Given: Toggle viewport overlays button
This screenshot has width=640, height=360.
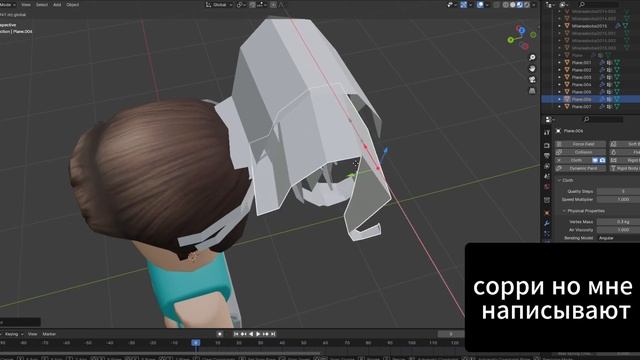Looking at the screenshot, I should click(480, 5).
